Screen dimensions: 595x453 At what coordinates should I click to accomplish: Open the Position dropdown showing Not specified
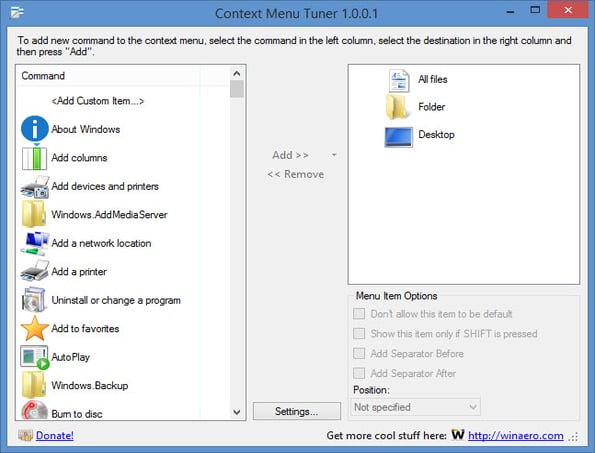415,407
